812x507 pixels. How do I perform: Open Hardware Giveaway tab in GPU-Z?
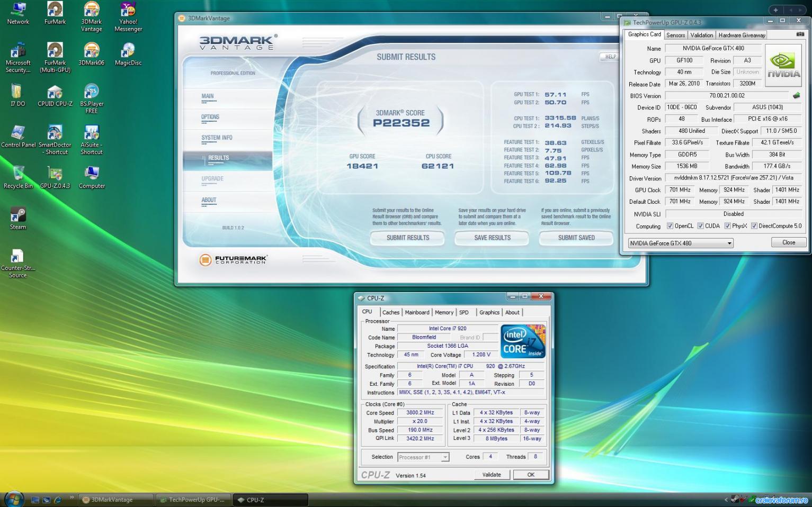[742, 35]
